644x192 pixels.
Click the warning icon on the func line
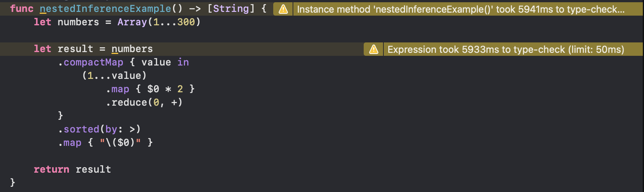point(283,9)
